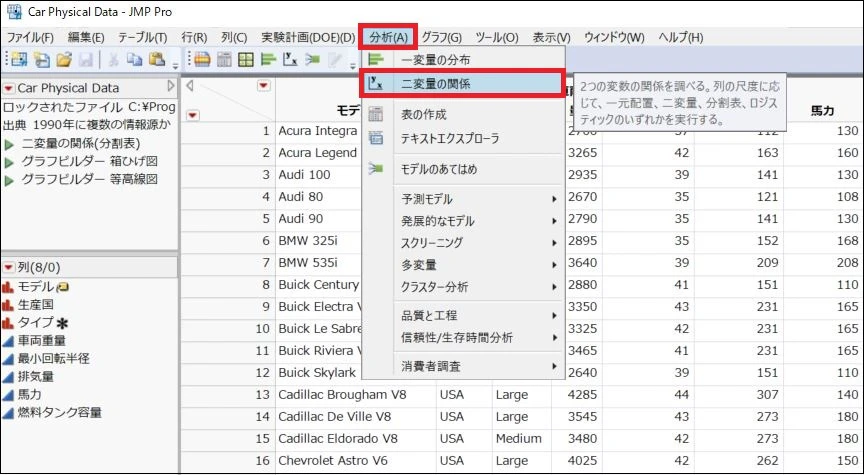Choose 一変量の分布 from the menu
Screen dimensions: 864x475
pyautogui.click(x=463, y=60)
